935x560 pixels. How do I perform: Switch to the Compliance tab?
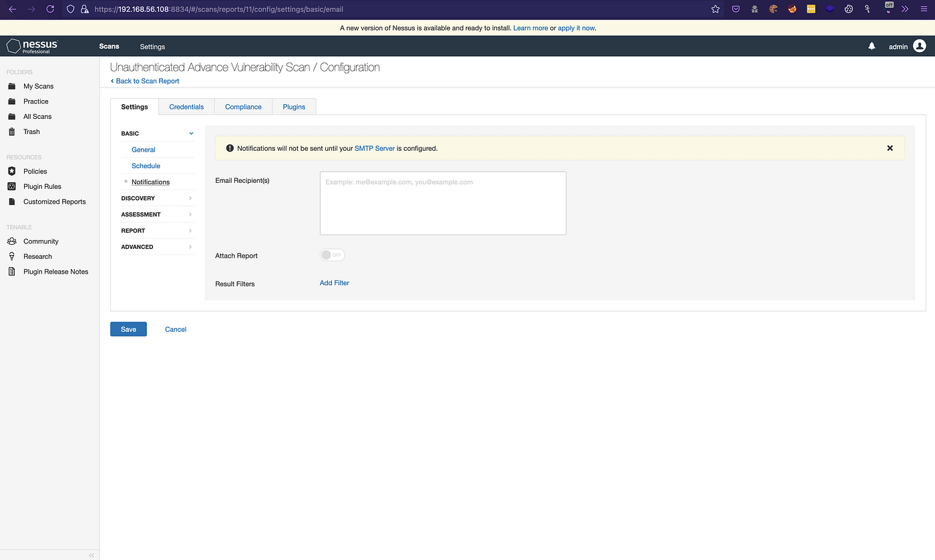point(242,106)
